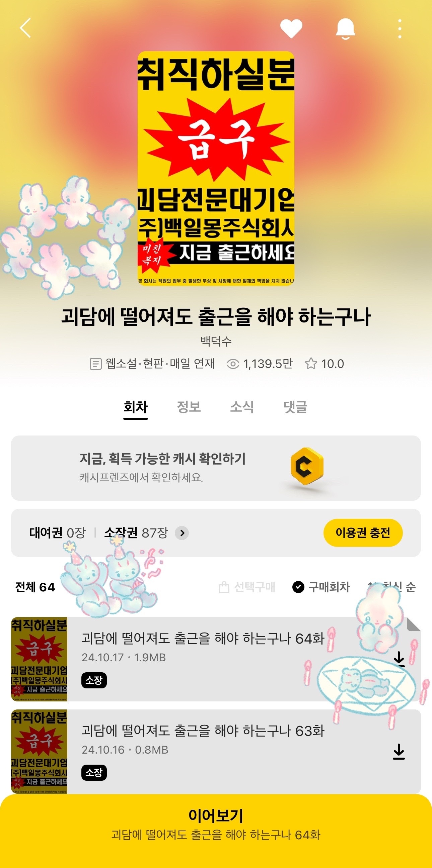Open the 회차 tab
The image size is (432, 868).
136,408
